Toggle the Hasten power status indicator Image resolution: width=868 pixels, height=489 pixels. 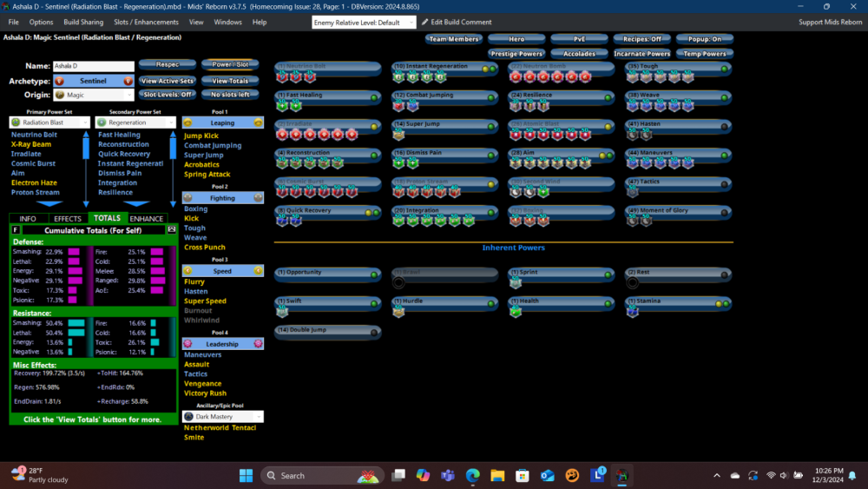click(722, 125)
